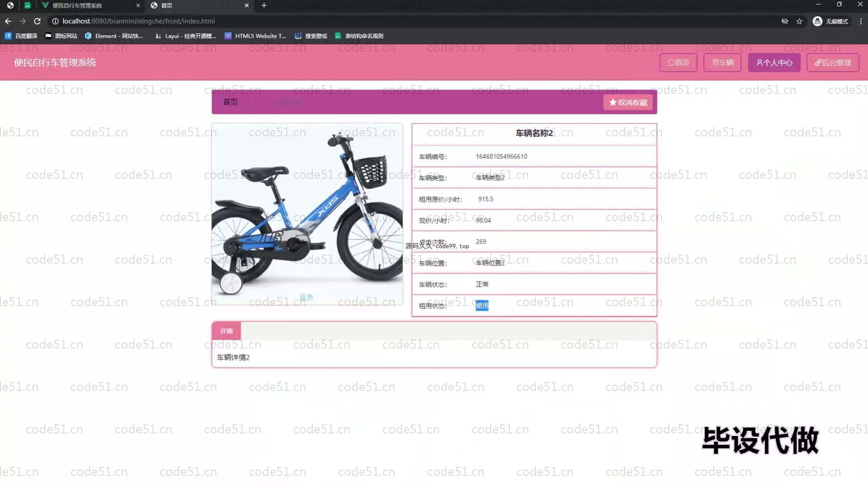The height and width of the screenshot is (485, 868).
Task: Go to 首页 in navigation bar
Action: tap(678, 62)
